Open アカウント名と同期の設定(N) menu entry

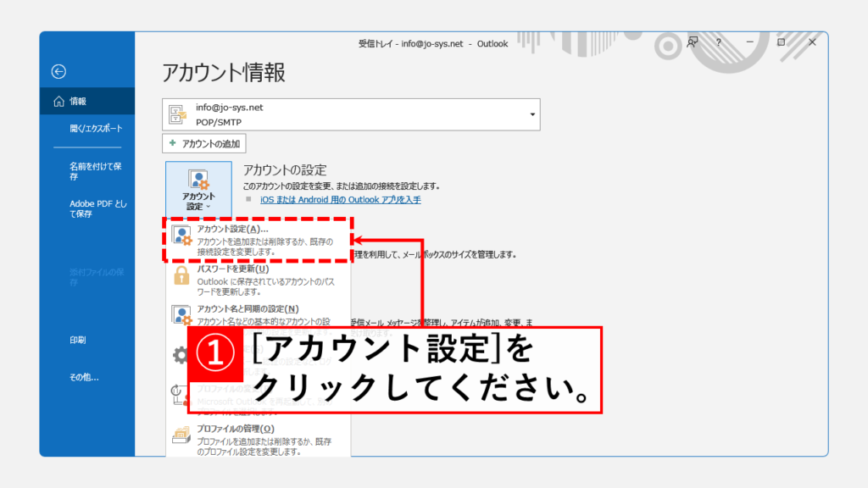[x=248, y=308]
